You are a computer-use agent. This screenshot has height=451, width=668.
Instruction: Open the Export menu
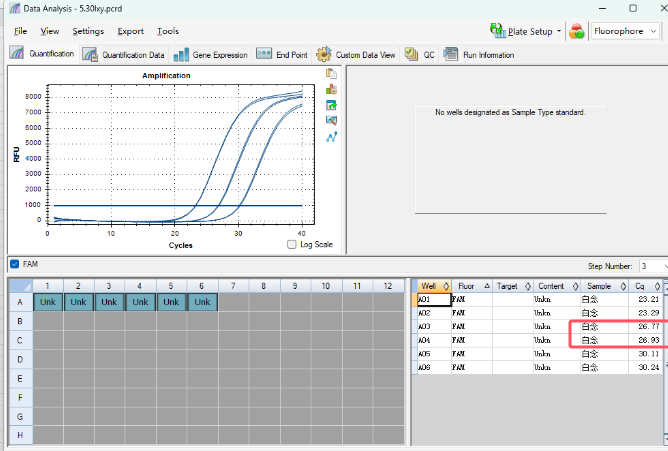tap(131, 31)
